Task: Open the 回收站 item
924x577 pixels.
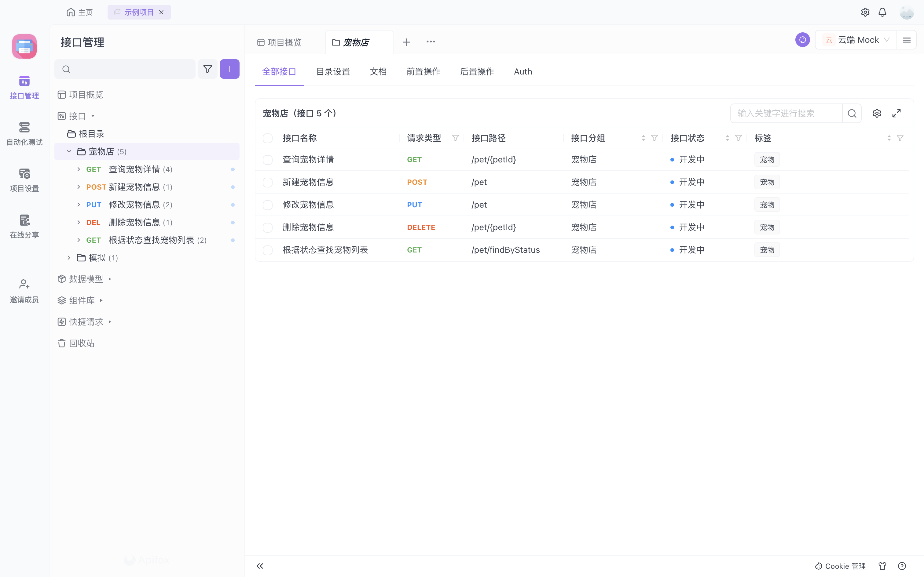Action: [x=82, y=343]
